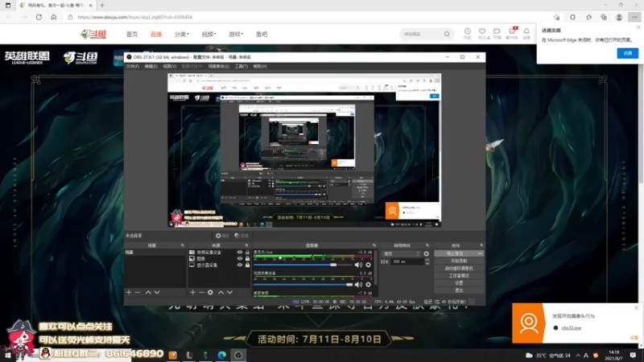Move the source down in Sources dock
644x362 pixels.
tap(230, 292)
